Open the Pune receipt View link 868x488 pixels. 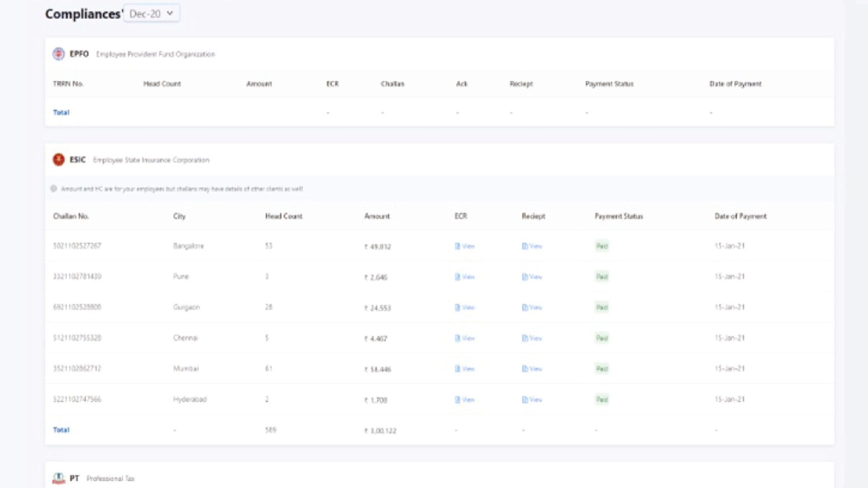coord(532,277)
